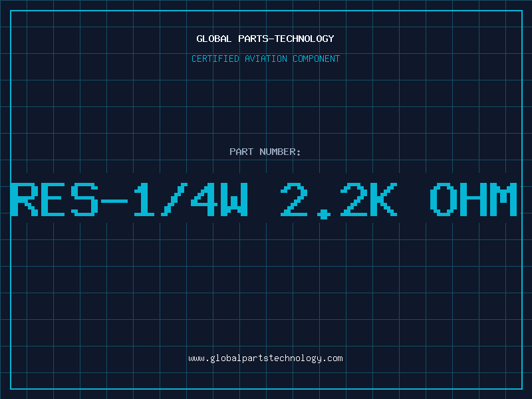Viewport: 532px width, 399px height.
Task: Select the RES-1/4W 2.2K OHM part number
Action: 263,200
